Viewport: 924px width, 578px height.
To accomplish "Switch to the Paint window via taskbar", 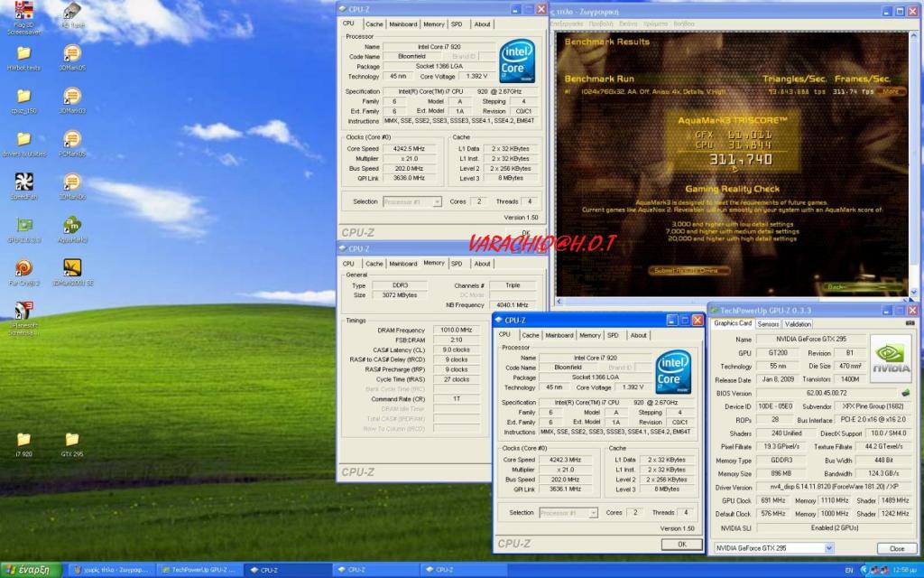I will click(x=112, y=570).
